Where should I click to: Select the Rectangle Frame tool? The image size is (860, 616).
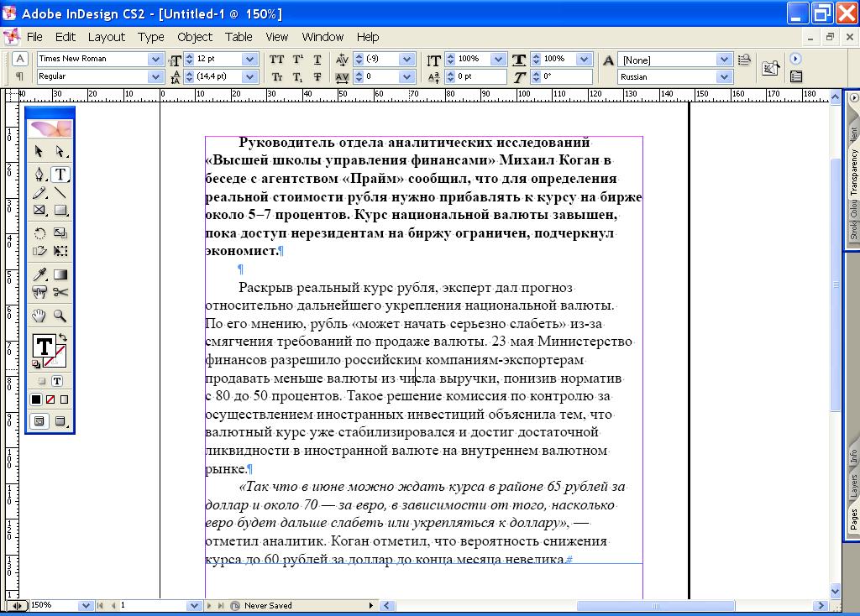(39, 211)
